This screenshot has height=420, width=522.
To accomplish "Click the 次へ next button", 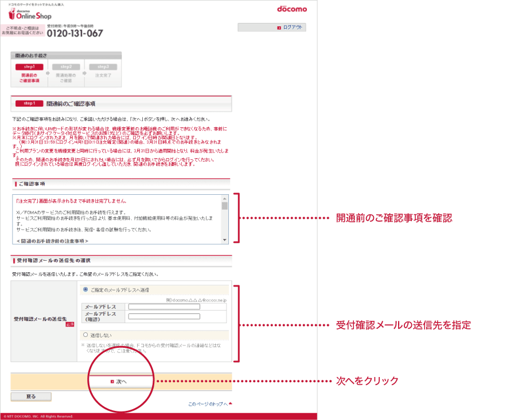I will point(121,382).
